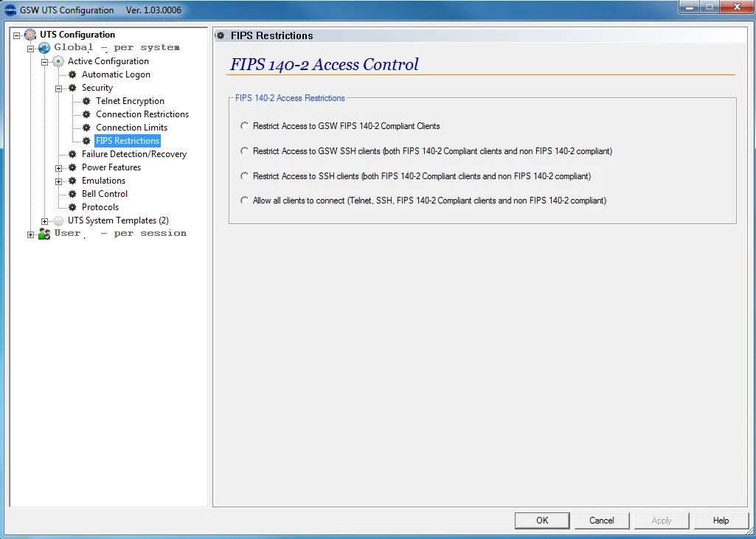Click gear icon beside Failure Detection/Recovery
The image size is (756, 539).
click(x=72, y=154)
